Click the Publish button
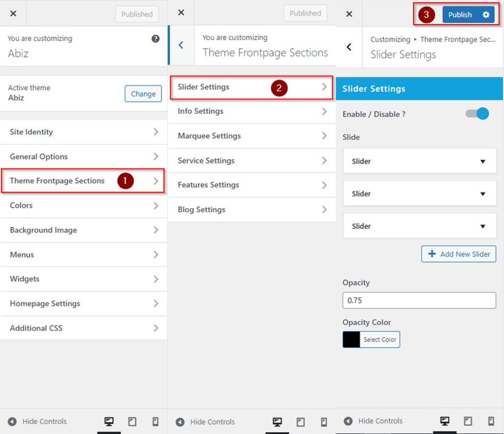The width and height of the screenshot is (504, 434). pos(460,14)
